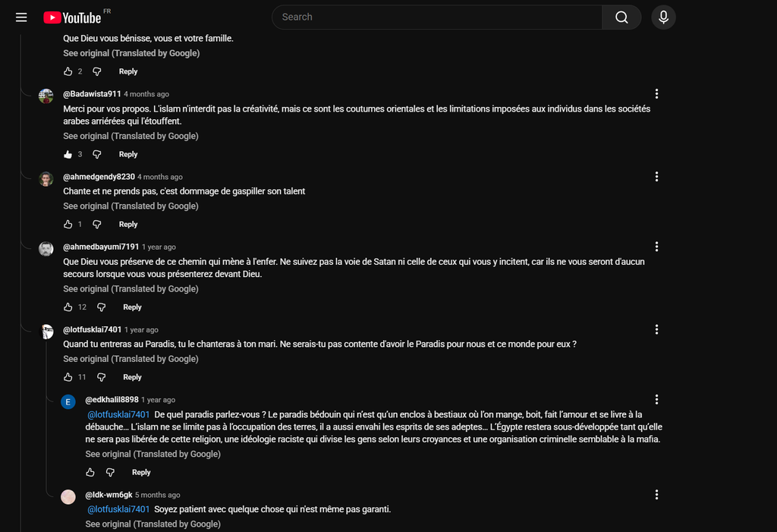Open three-dot menu on @edkhalil8898's reply

(656, 399)
